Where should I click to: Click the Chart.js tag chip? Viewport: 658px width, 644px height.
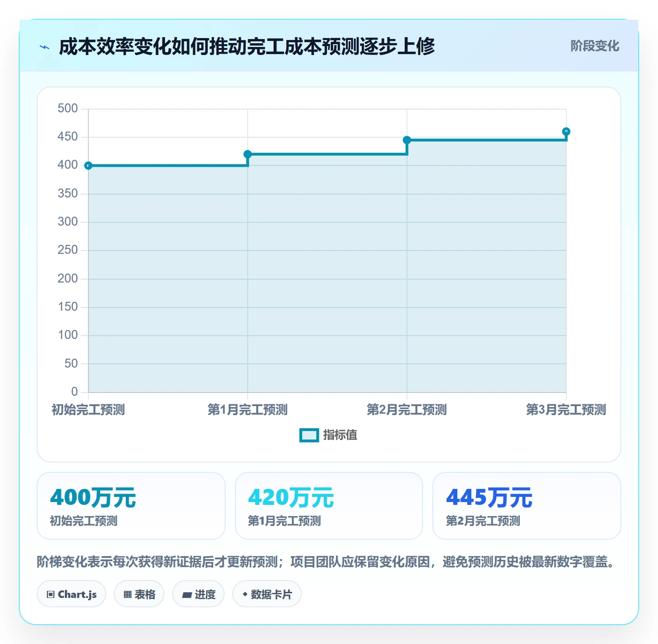point(71,594)
